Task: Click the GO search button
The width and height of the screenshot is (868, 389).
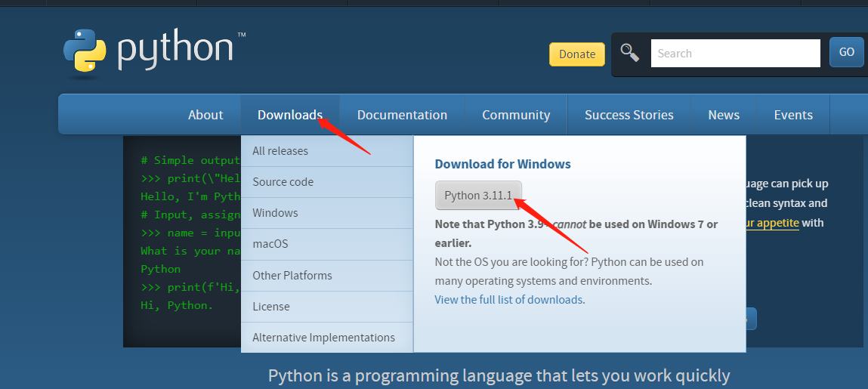Action: click(846, 53)
